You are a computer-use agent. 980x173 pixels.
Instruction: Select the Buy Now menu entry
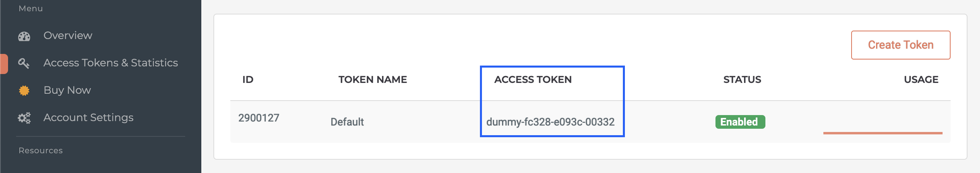67,90
